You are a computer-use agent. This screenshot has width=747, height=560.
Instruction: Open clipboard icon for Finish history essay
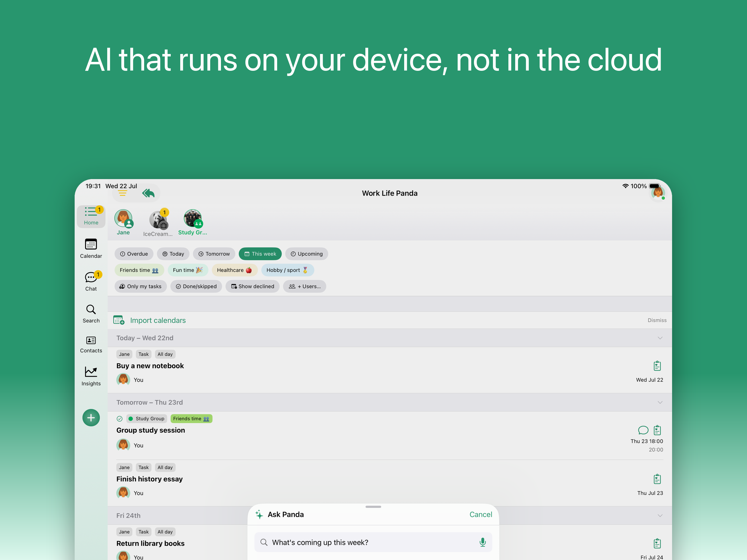coord(657,479)
